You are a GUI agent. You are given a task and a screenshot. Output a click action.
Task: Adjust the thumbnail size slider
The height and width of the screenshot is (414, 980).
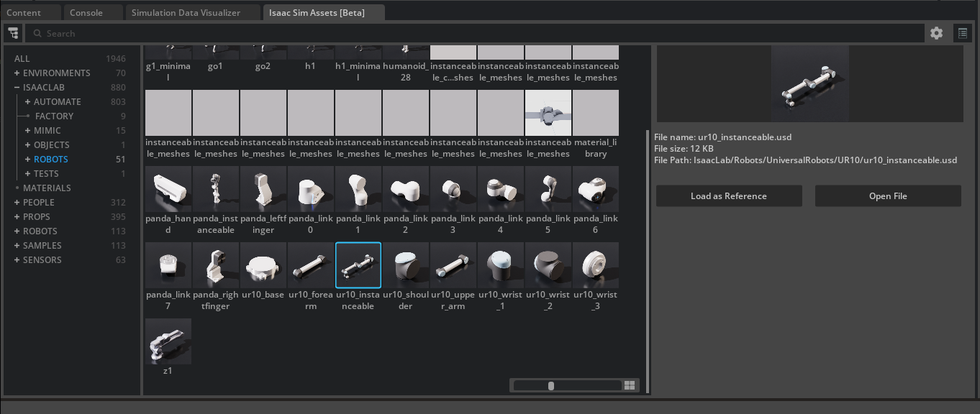coord(551,386)
